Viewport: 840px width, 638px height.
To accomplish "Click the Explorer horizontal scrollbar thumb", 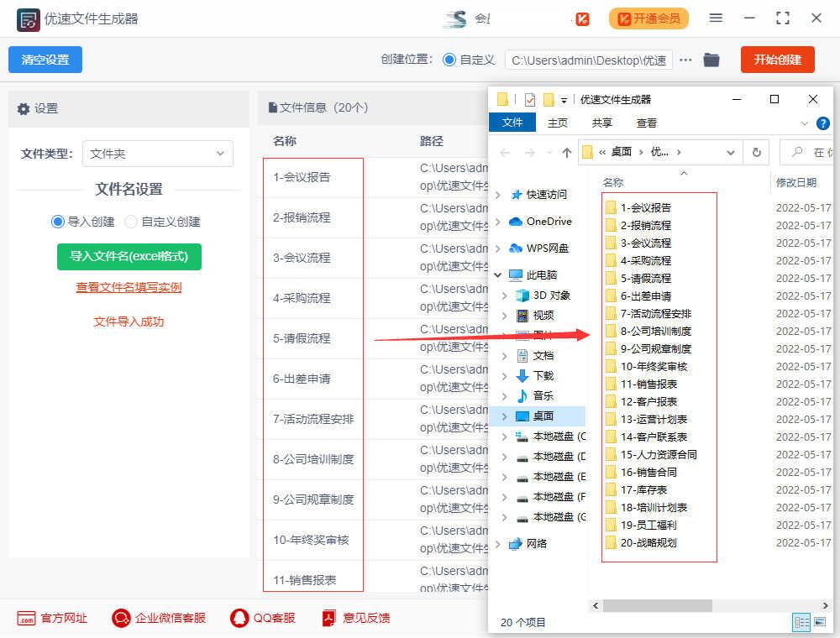I will point(658,605).
